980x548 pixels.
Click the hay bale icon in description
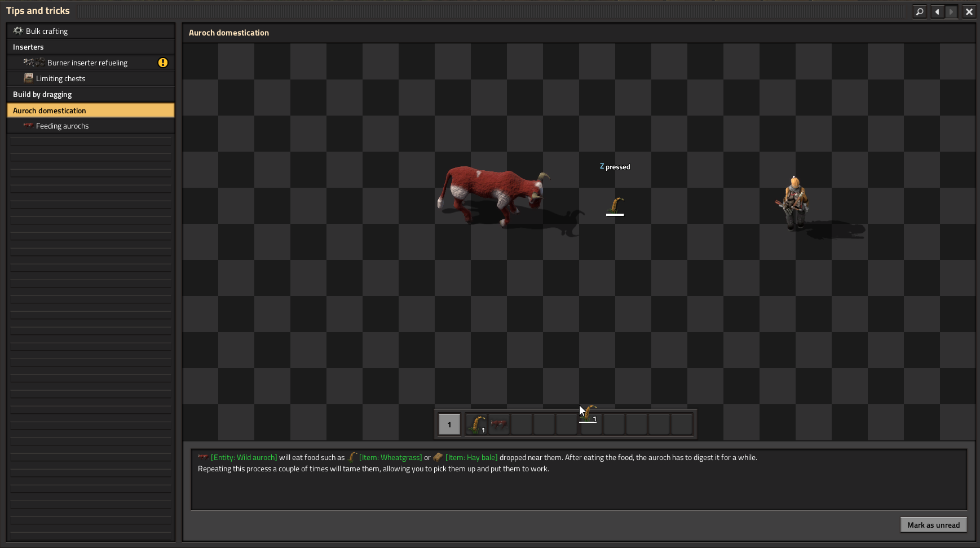(x=438, y=457)
